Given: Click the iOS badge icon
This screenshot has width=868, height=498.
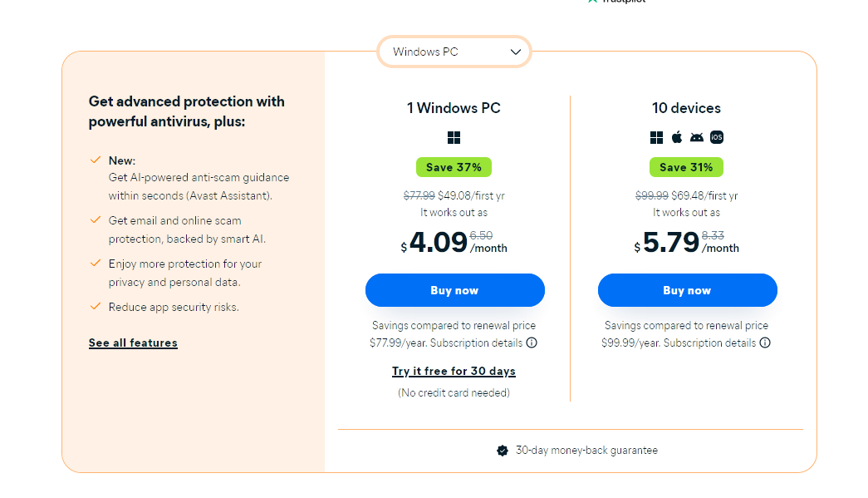Looking at the screenshot, I should tap(717, 137).
